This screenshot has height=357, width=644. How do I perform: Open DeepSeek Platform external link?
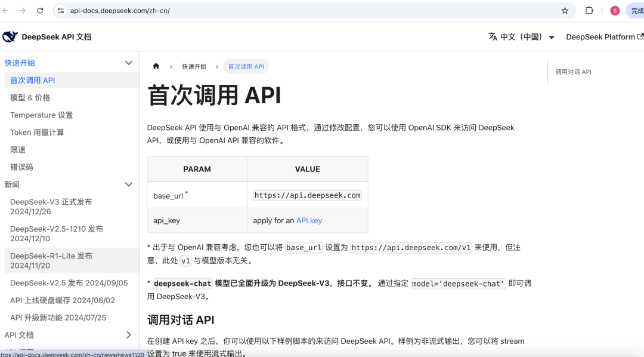(x=605, y=37)
